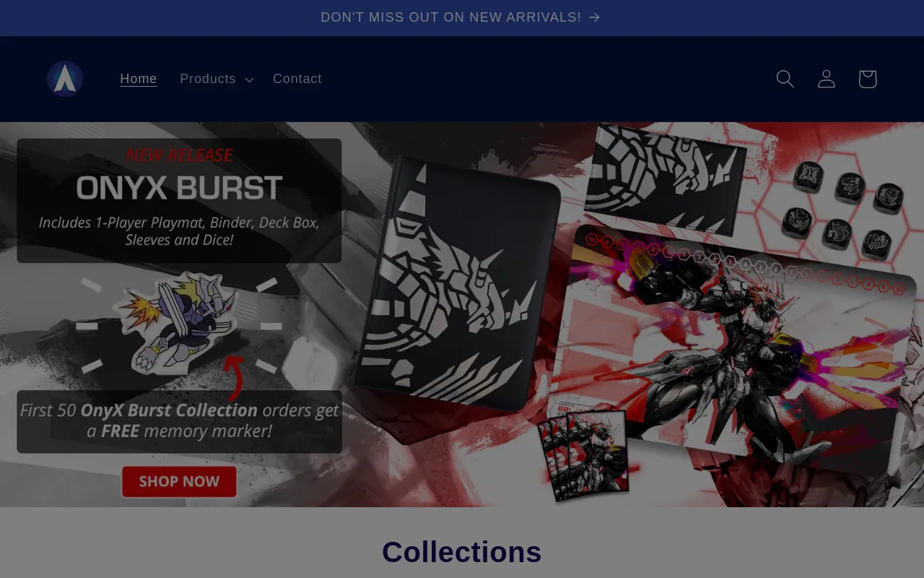Click the Collections heading
The image size is (924, 578).
462,552
